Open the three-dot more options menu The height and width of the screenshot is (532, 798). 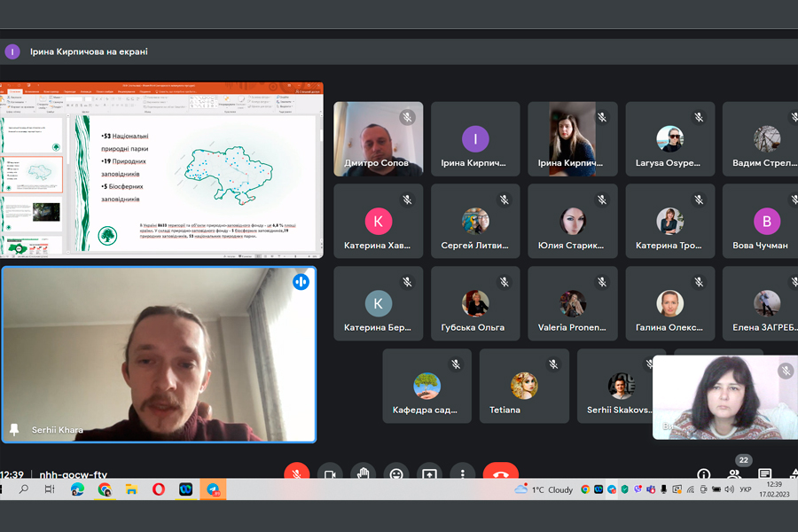click(462, 473)
